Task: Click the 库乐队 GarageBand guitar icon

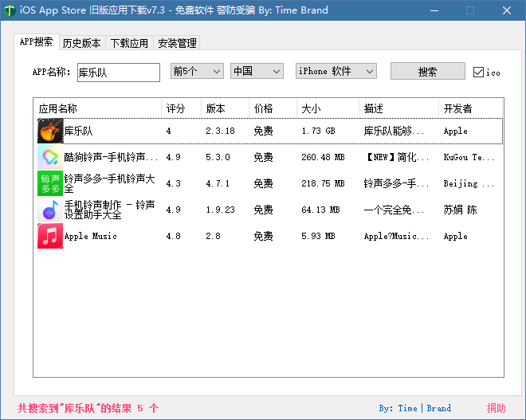Action: pos(50,131)
